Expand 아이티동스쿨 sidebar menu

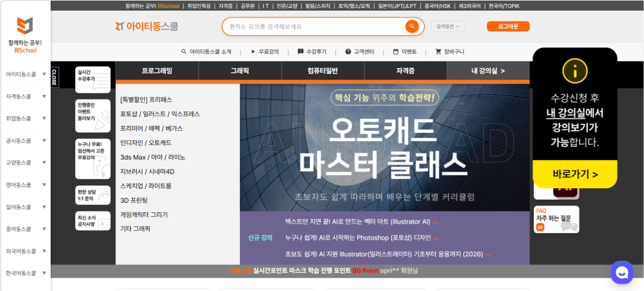tap(25, 74)
